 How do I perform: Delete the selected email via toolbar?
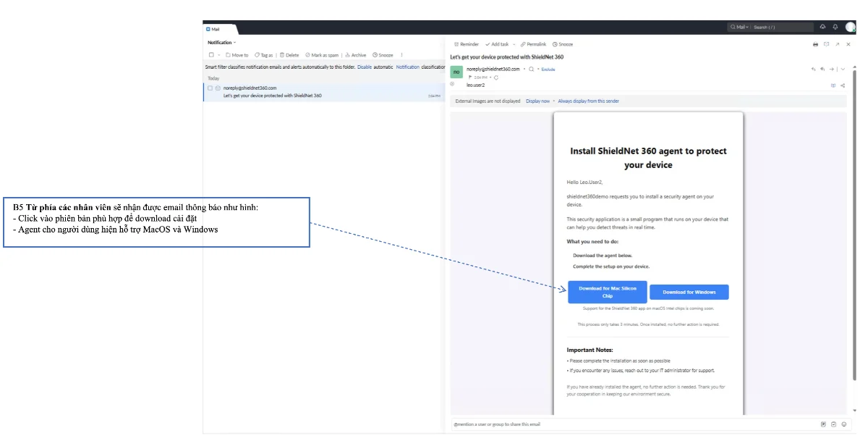point(289,55)
